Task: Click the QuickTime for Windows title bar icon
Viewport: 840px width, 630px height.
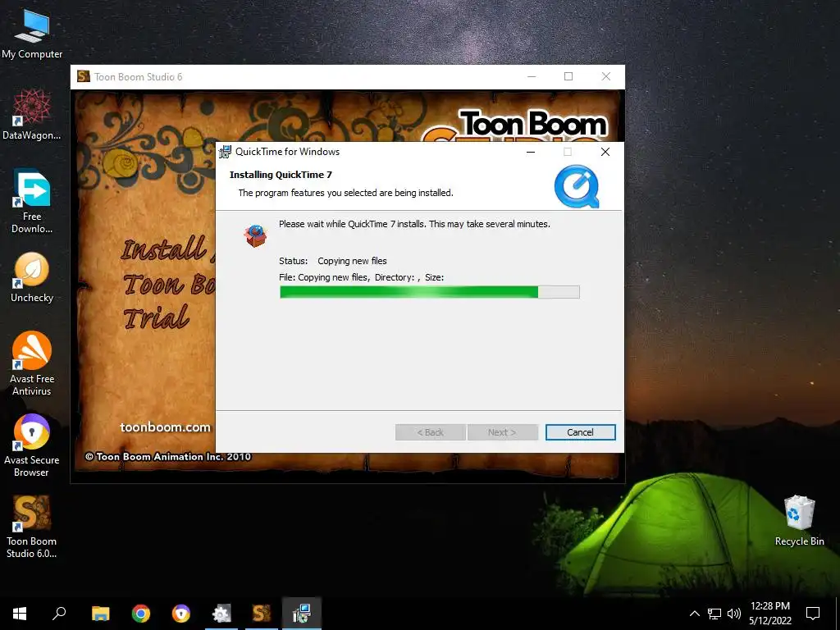Action: click(x=225, y=152)
